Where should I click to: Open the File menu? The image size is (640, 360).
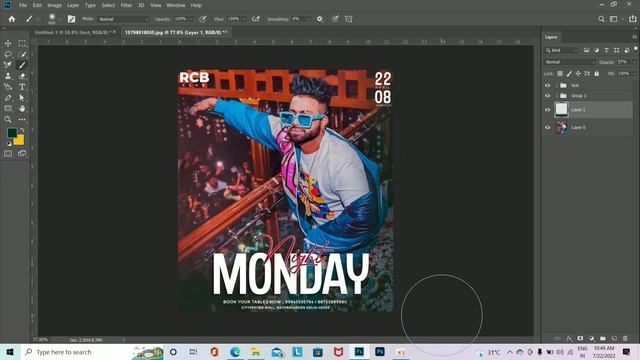pos(23,5)
